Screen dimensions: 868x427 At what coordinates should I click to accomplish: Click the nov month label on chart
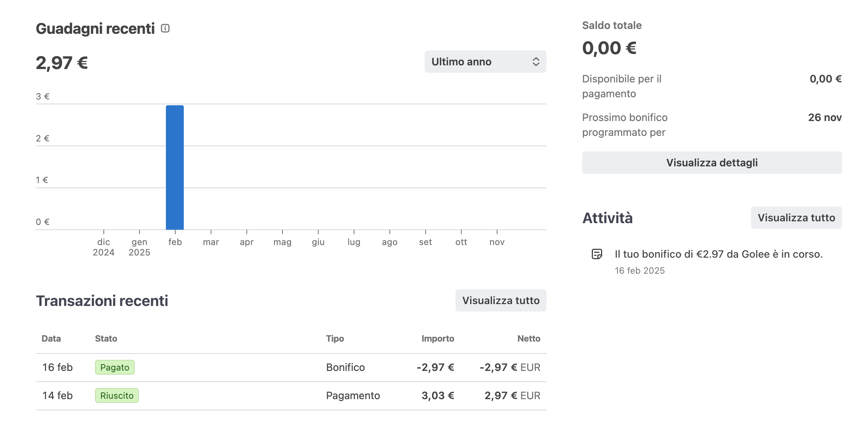(x=497, y=242)
